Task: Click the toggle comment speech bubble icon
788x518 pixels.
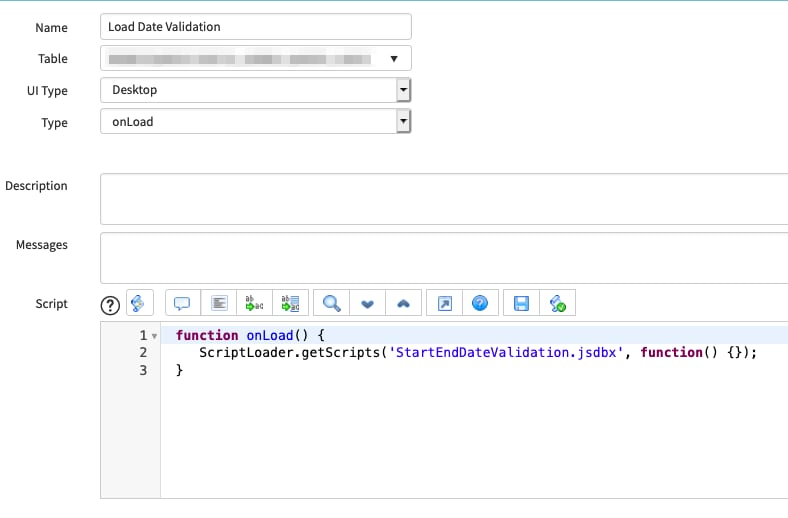Action: coord(182,303)
